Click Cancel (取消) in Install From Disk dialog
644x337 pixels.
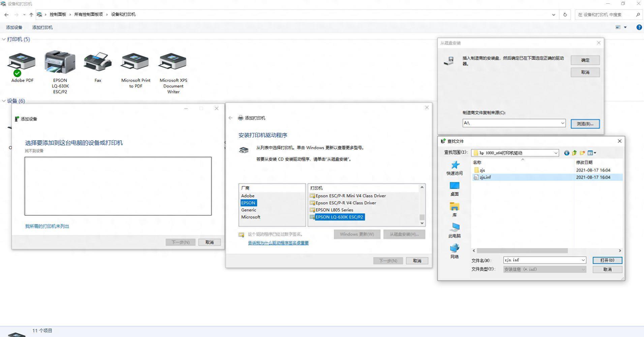[x=585, y=72]
